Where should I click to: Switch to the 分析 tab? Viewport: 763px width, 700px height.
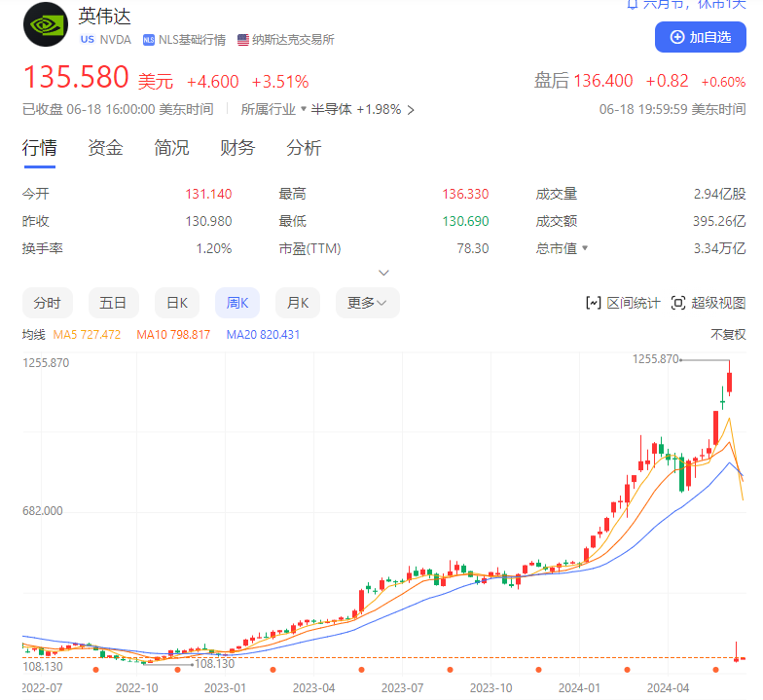pos(304,148)
